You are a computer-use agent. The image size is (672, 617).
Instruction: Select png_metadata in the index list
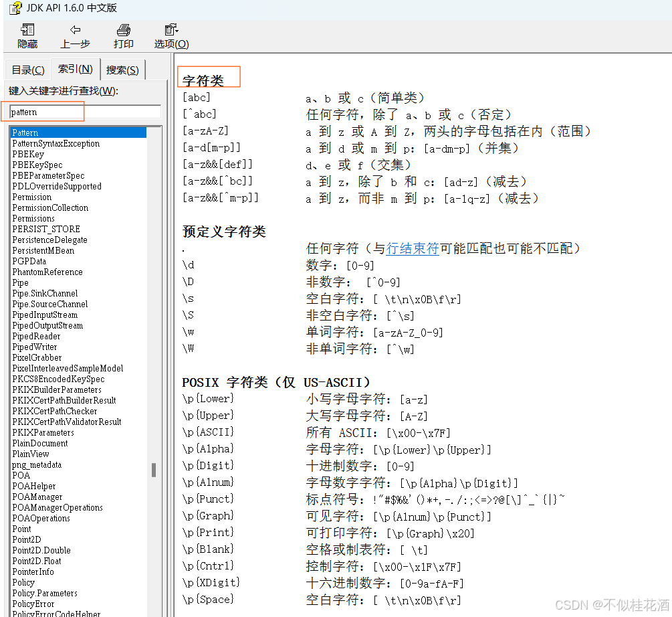(36, 465)
